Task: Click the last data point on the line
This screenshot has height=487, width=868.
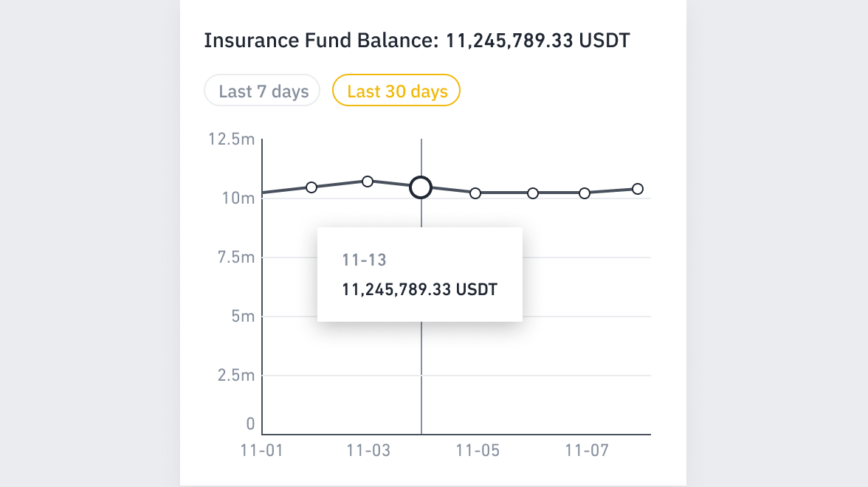Action: click(x=638, y=189)
